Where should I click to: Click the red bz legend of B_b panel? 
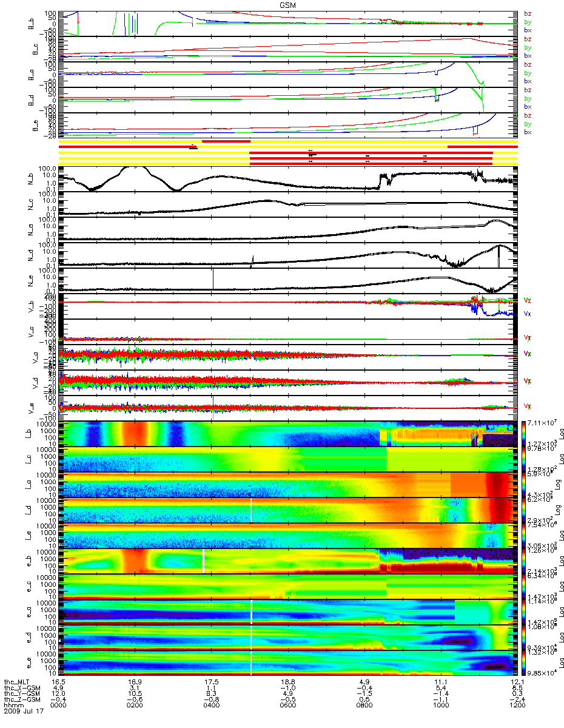[528, 14]
